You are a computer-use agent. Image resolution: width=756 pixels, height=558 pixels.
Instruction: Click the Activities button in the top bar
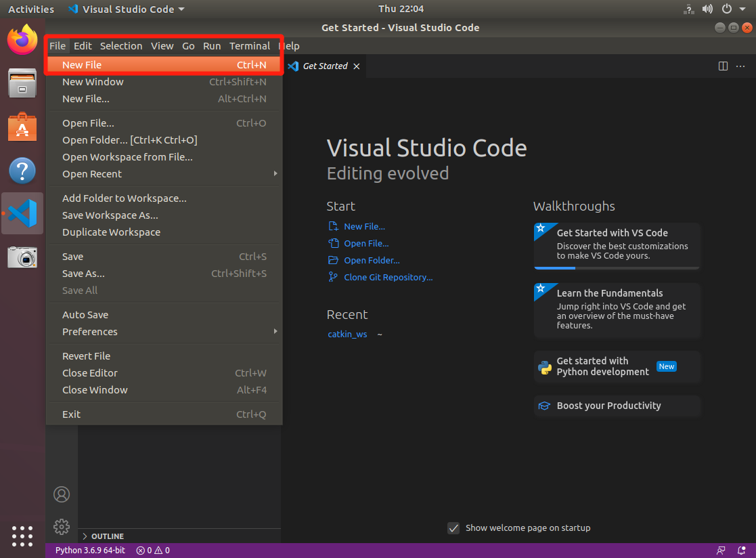point(31,9)
